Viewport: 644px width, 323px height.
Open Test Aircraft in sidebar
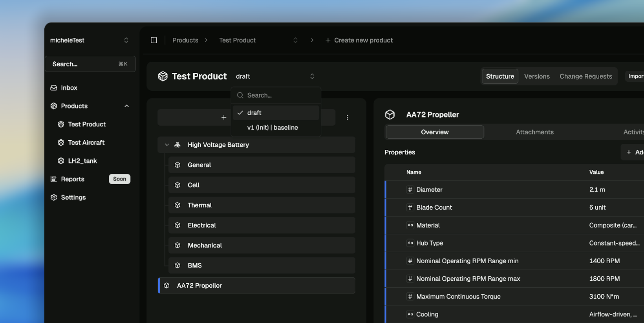[86, 143]
